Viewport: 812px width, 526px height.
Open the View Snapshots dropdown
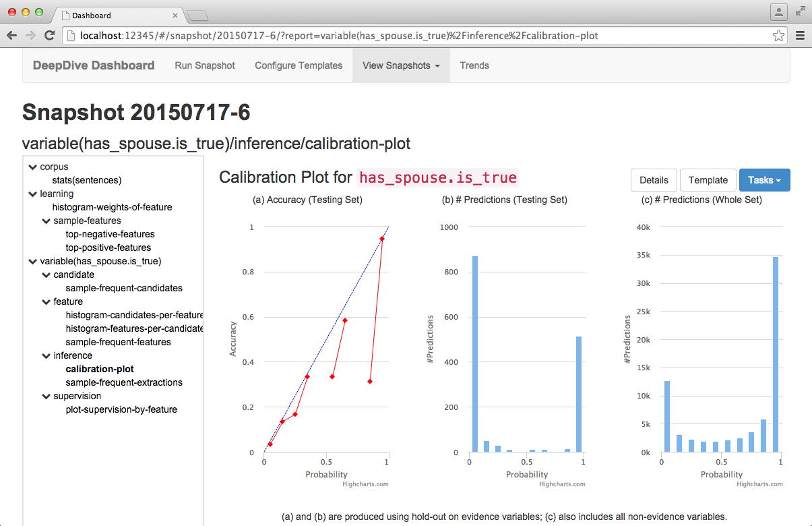(401, 65)
